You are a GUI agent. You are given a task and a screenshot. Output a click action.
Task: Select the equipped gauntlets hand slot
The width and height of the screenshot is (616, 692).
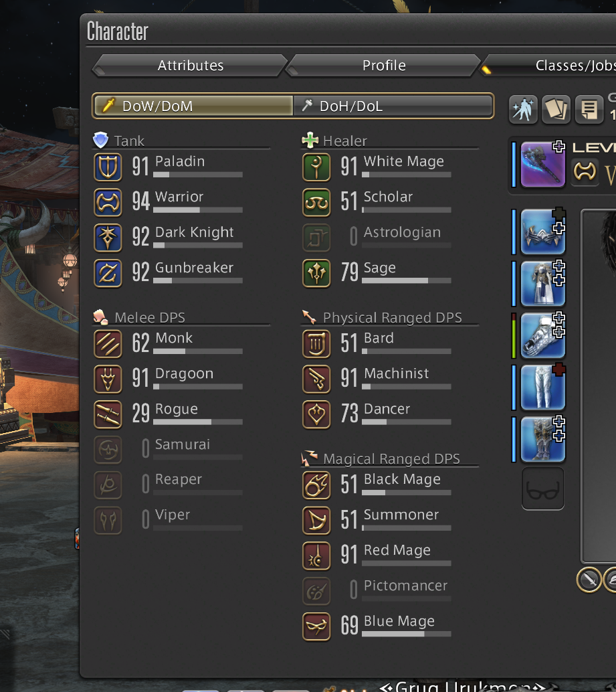[x=543, y=336]
